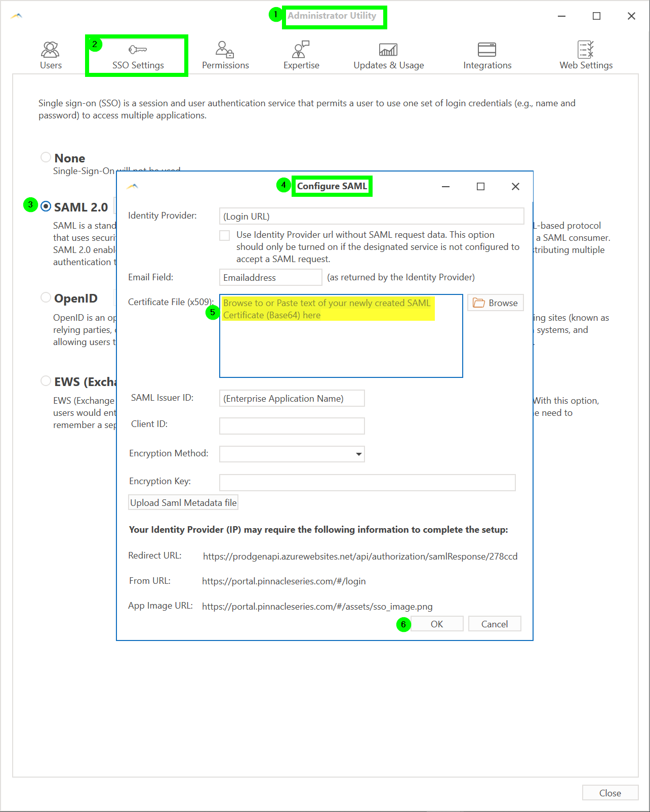The image size is (650, 812).
Task: Click OK in Configure SAML dialog
Action: 437,624
